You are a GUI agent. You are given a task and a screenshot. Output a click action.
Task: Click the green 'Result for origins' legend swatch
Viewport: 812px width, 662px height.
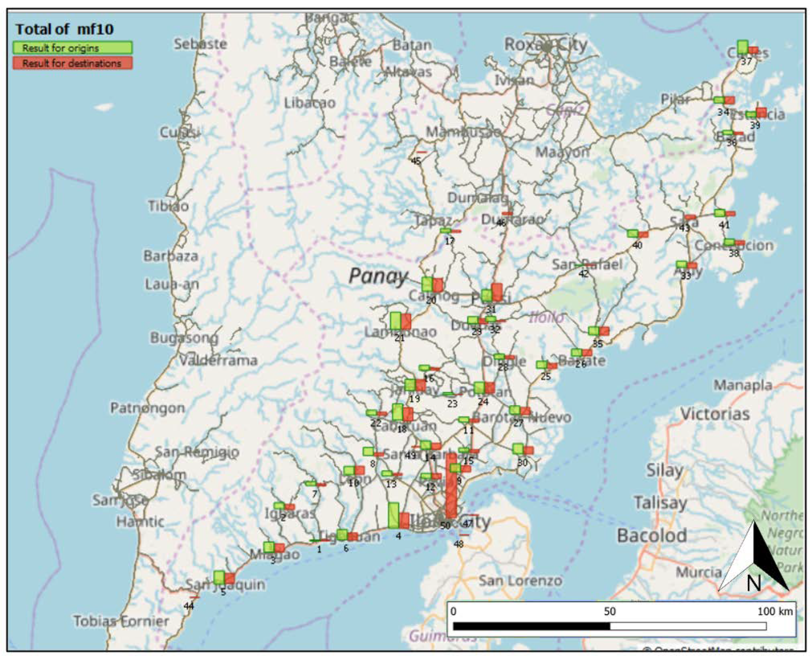[72, 48]
